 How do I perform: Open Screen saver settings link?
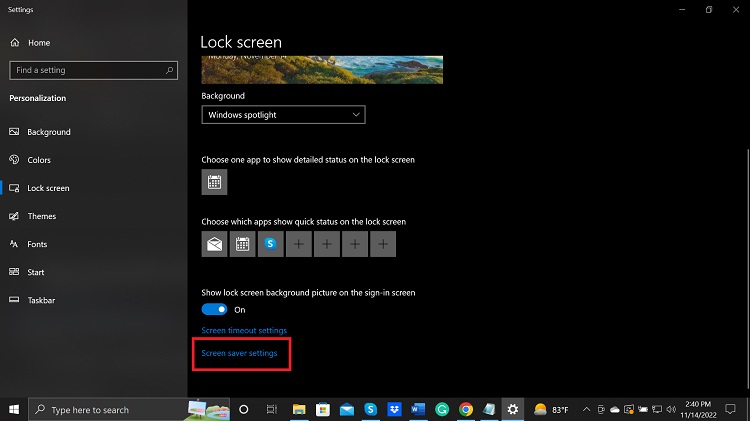click(239, 353)
